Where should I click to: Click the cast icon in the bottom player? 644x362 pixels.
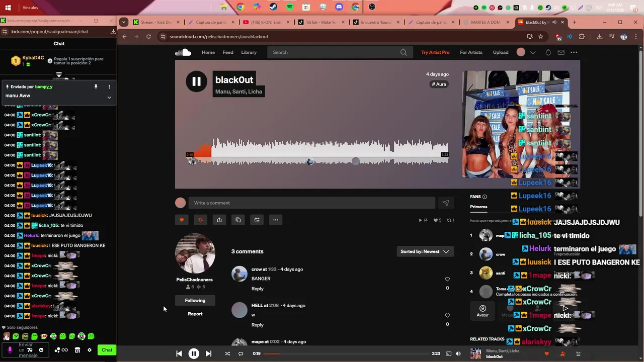[449, 353]
